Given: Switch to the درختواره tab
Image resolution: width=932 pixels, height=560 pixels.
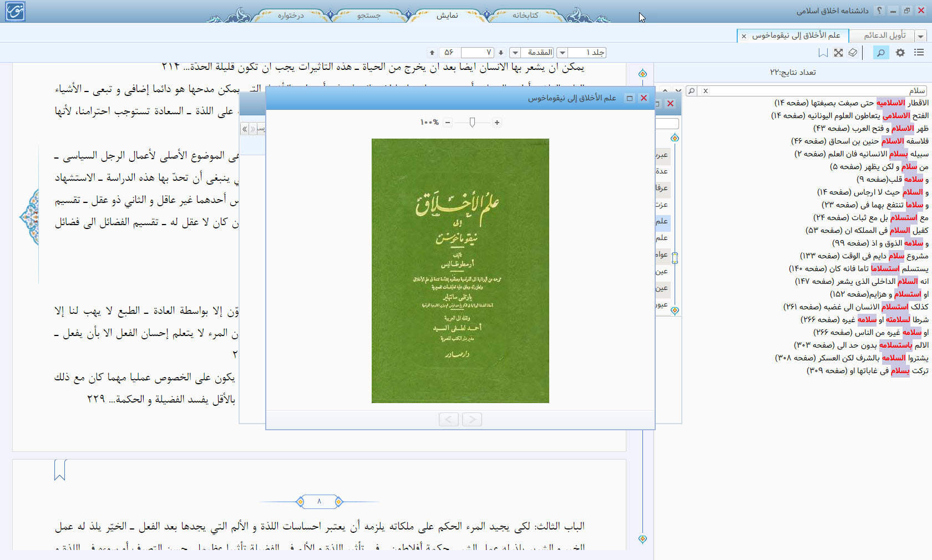Looking at the screenshot, I should 291,15.
